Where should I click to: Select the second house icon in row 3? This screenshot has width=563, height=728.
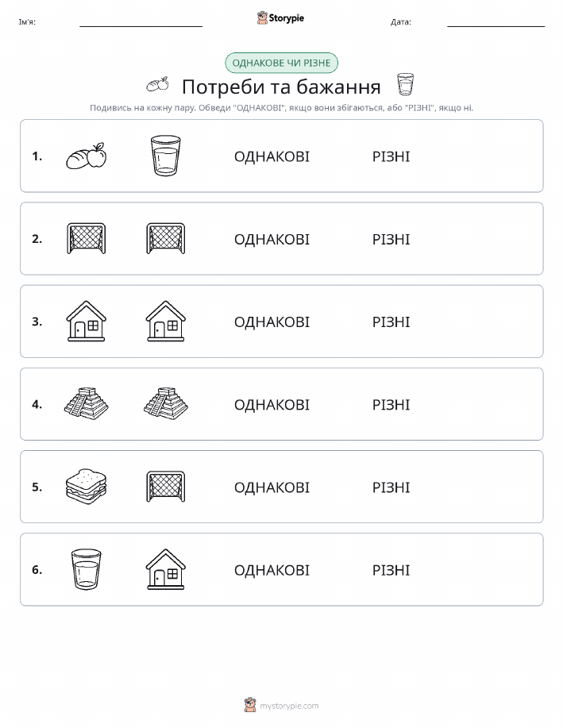click(x=166, y=322)
